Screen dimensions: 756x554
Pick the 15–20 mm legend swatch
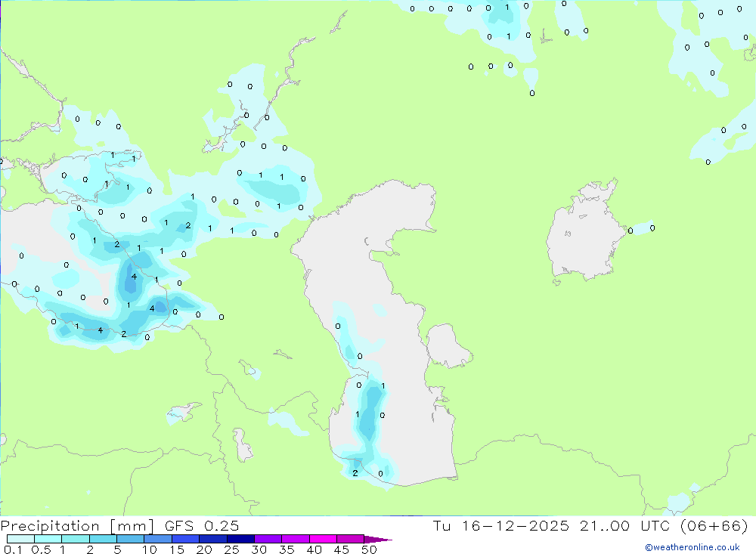coord(186,539)
